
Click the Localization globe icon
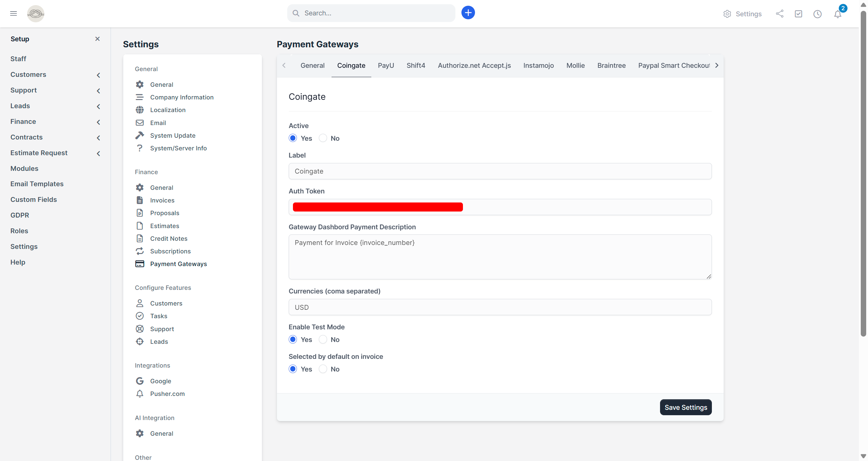tap(140, 109)
